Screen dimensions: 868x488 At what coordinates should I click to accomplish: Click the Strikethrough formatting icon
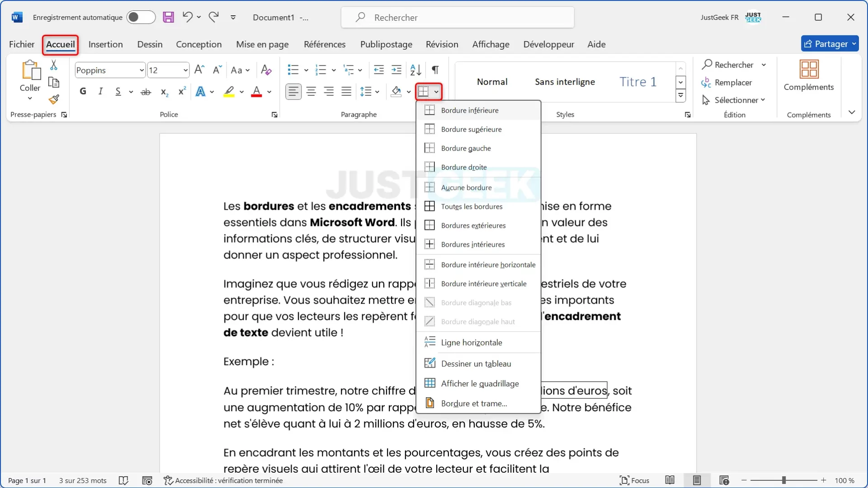(146, 91)
